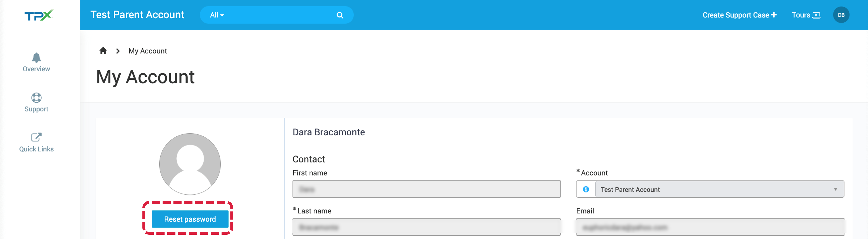Viewport: 868px width, 239px height.
Task: Click the search magnifier icon
Action: tap(340, 15)
